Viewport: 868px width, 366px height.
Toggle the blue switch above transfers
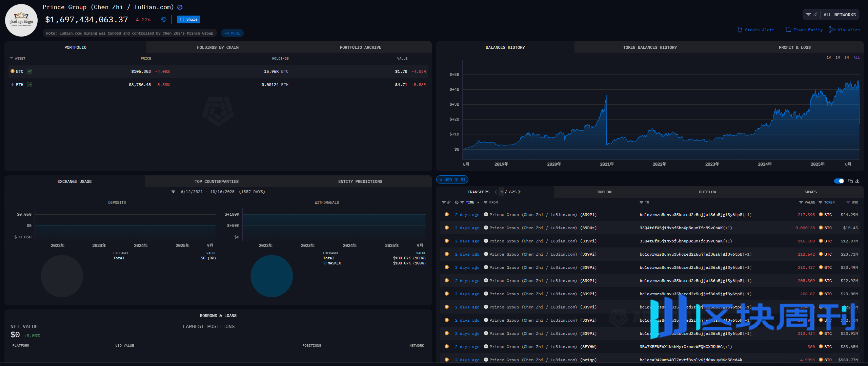(839, 181)
